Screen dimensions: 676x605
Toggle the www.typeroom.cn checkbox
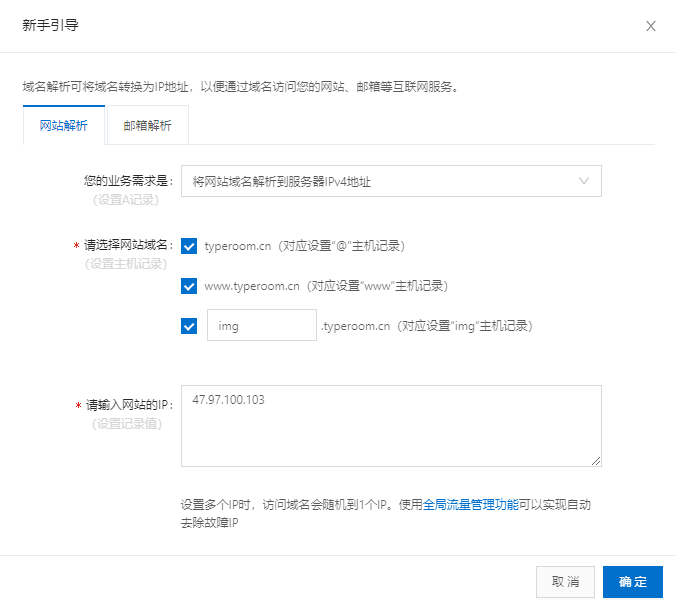tap(189, 286)
